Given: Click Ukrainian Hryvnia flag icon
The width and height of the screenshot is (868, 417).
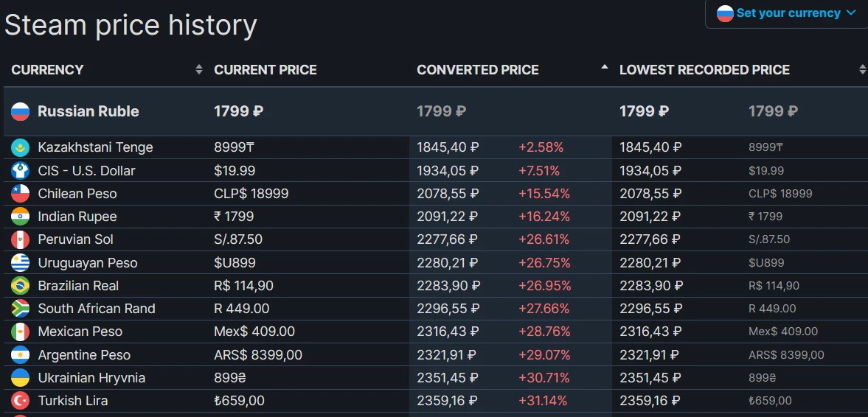Looking at the screenshot, I should pyautogui.click(x=21, y=378).
